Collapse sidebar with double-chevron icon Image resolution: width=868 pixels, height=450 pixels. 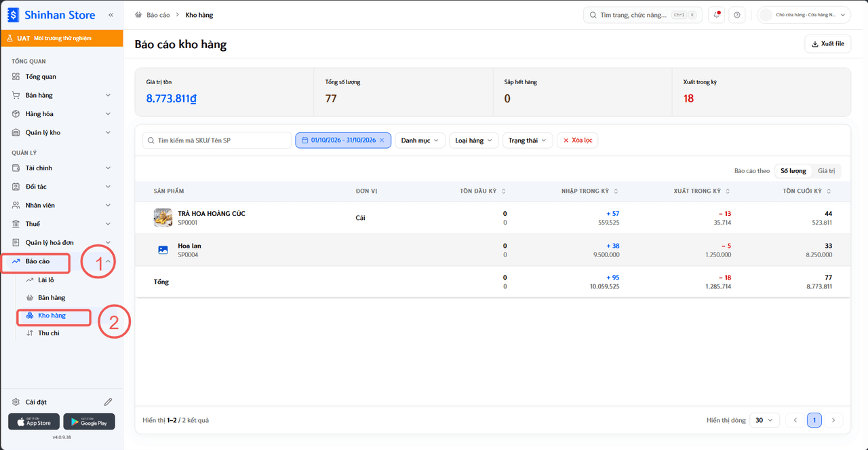111,14
